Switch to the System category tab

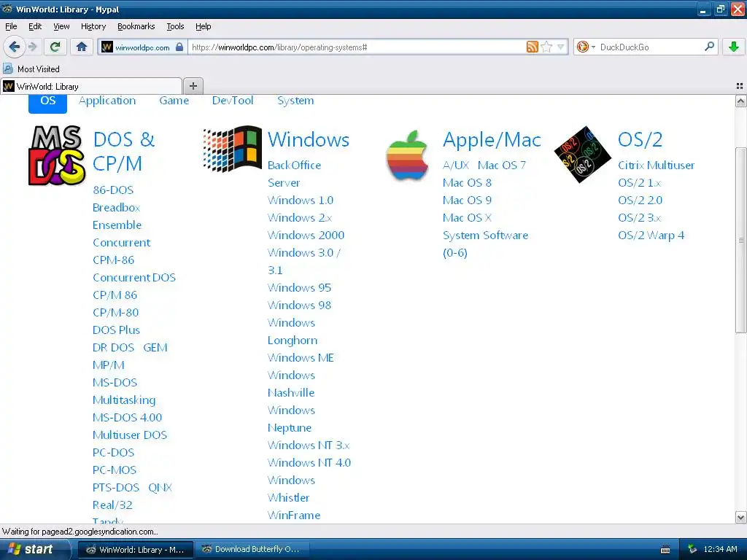point(295,101)
